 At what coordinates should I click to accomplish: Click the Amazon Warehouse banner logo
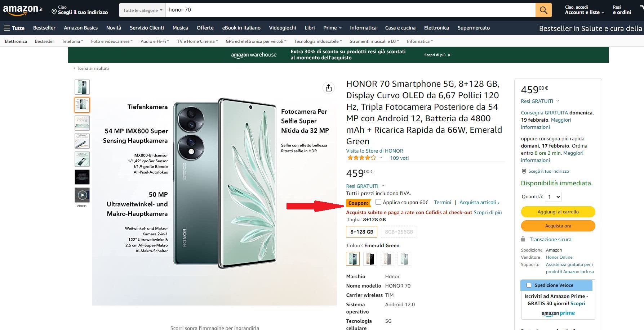(254, 55)
